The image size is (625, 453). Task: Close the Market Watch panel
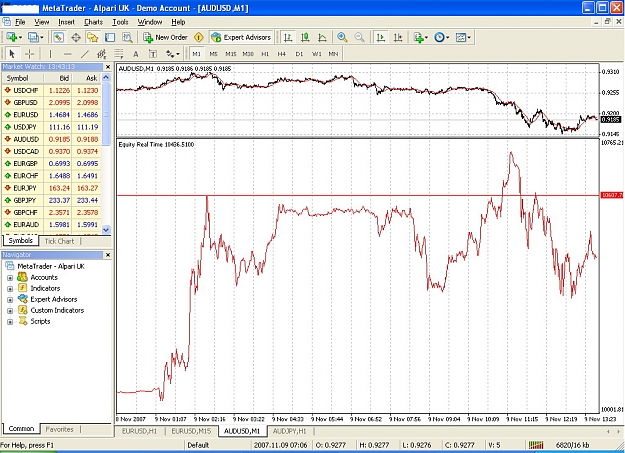108,67
